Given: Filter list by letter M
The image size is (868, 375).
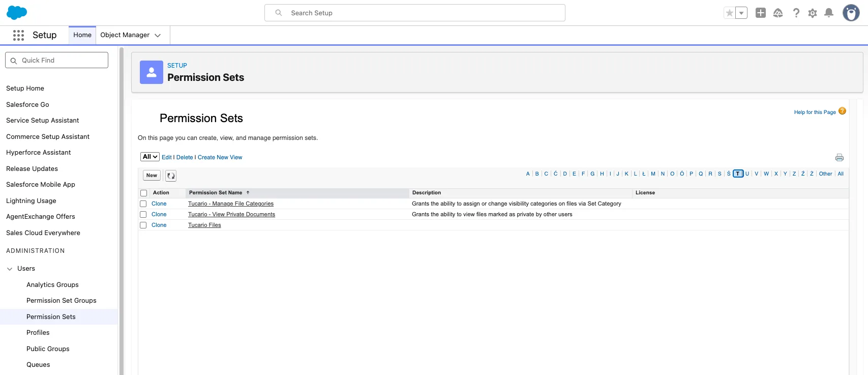Looking at the screenshot, I should pos(653,174).
